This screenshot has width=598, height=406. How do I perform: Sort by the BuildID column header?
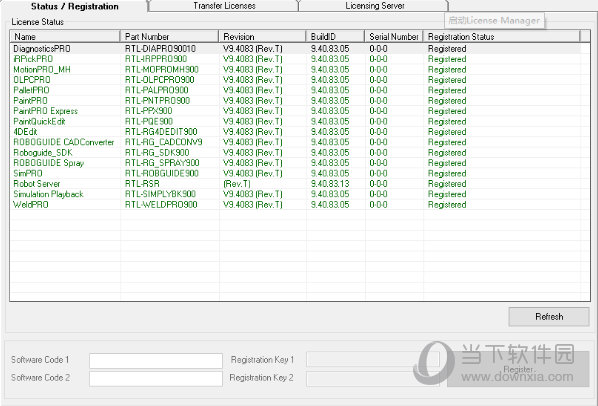(x=335, y=37)
